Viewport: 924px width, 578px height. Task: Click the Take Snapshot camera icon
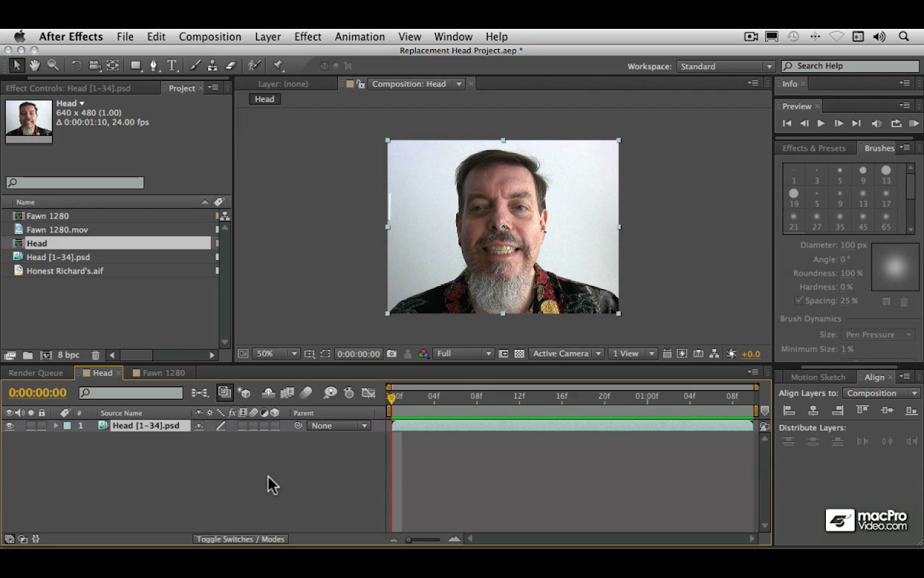point(391,354)
